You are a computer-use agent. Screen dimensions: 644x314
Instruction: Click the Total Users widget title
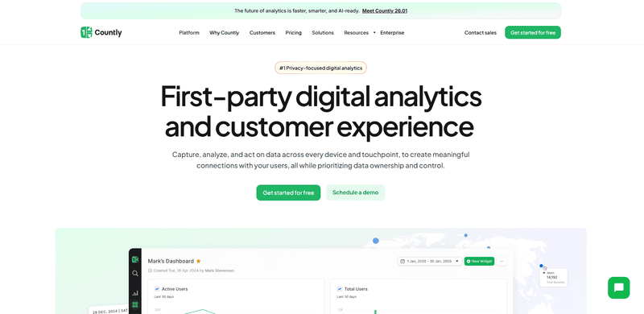click(x=356, y=289)
